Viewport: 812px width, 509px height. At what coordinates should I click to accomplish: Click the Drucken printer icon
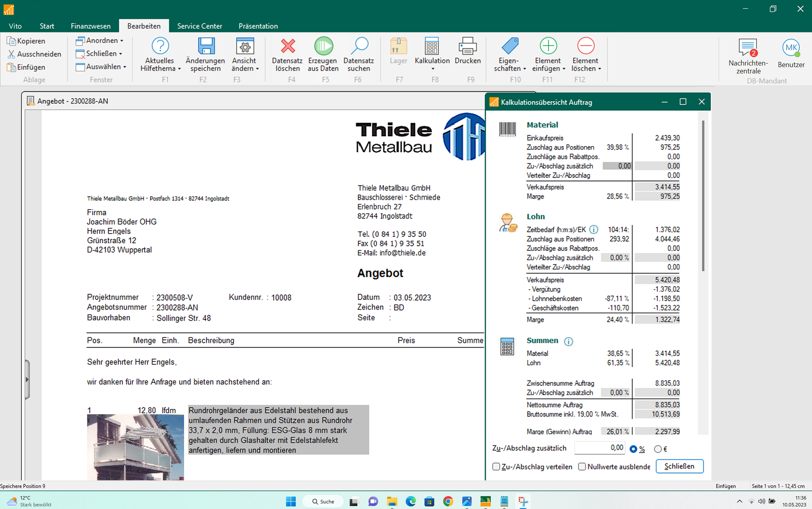tap(468, 46)
